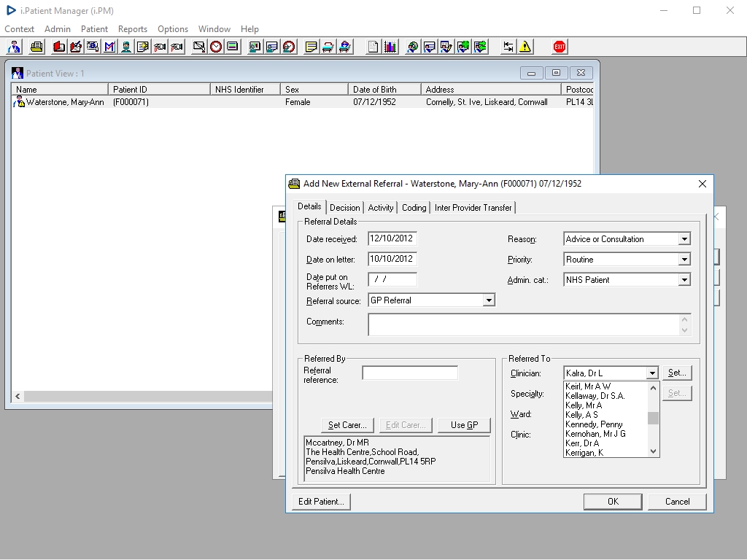This screenshot has width=747, height=560.
Task: Open the Patient menu
Action: (x=94, y=29)
